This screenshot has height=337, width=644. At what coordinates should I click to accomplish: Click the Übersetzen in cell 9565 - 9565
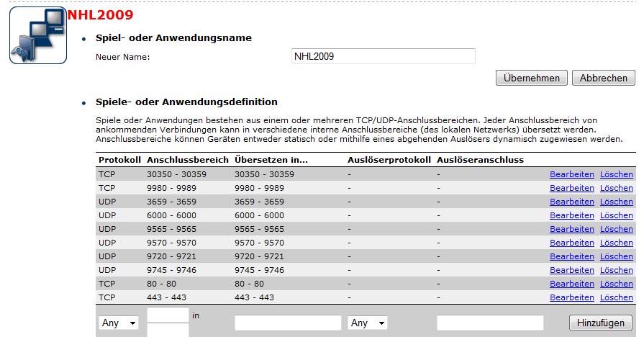259,229
